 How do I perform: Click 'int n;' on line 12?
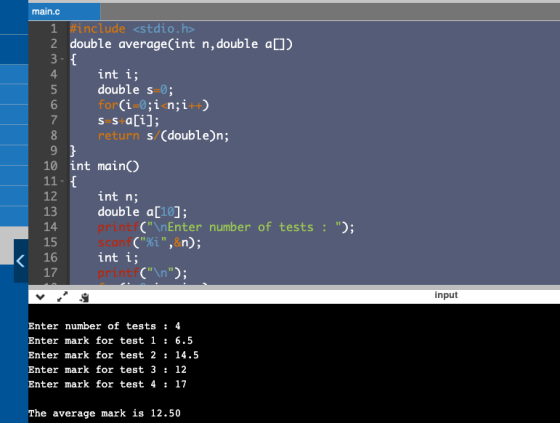tap(118, 196)
